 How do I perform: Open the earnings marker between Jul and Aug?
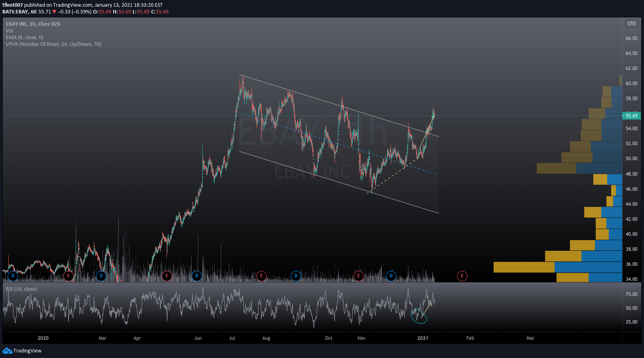click(x=261, y=276)
